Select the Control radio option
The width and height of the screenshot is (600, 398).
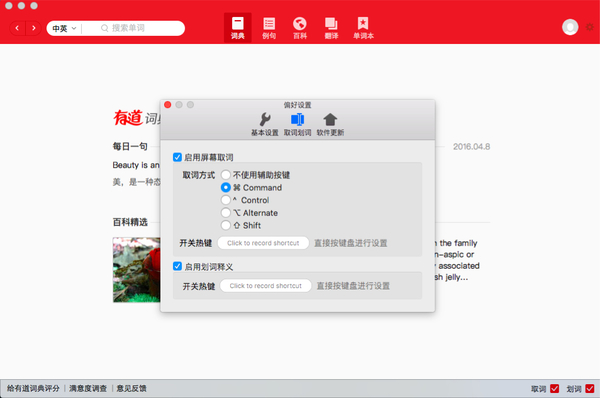226,200
